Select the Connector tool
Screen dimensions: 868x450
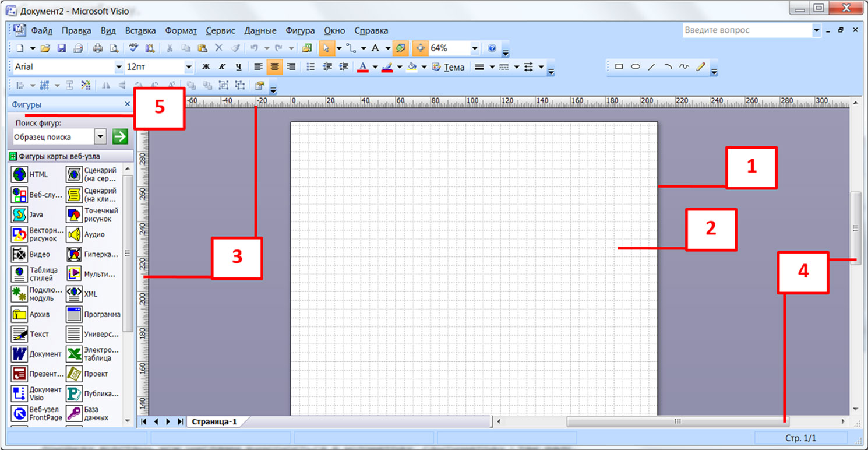click(x=351, y=48)
